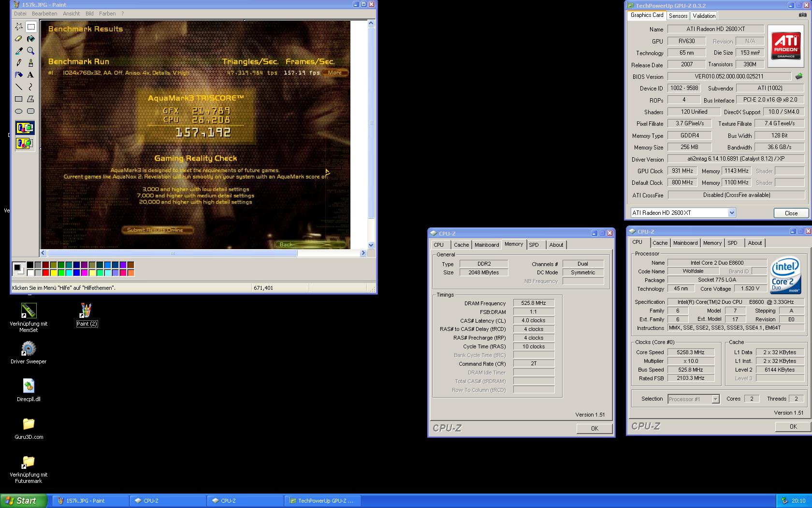Open the Bearbeiten menu in Paint
The height and width of the screenshot is (508, 812).
click(44, 14)
